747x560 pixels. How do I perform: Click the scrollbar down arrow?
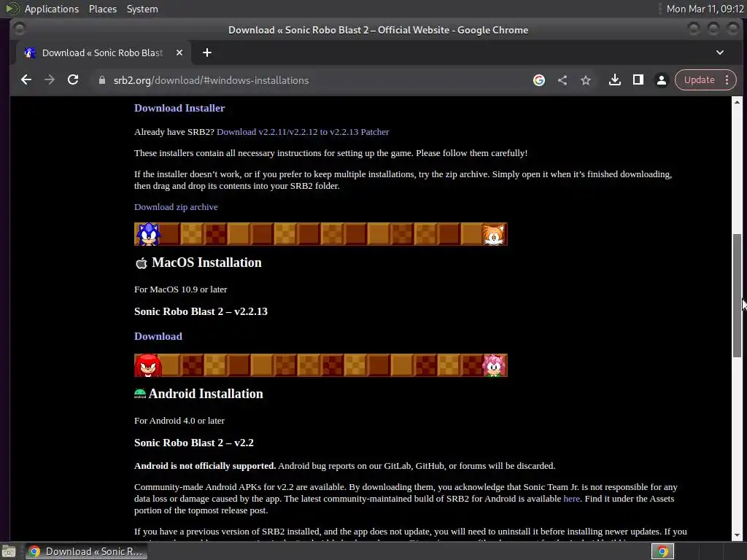(737, 536)
